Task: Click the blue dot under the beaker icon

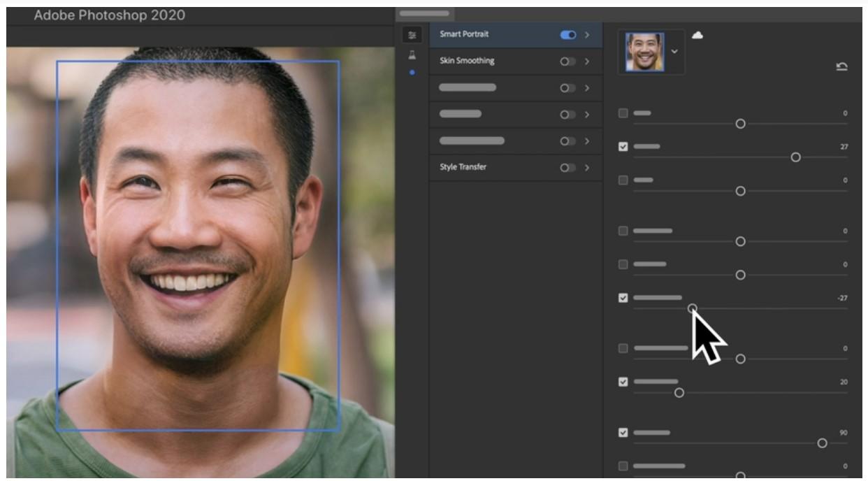Action: point(412,72)
